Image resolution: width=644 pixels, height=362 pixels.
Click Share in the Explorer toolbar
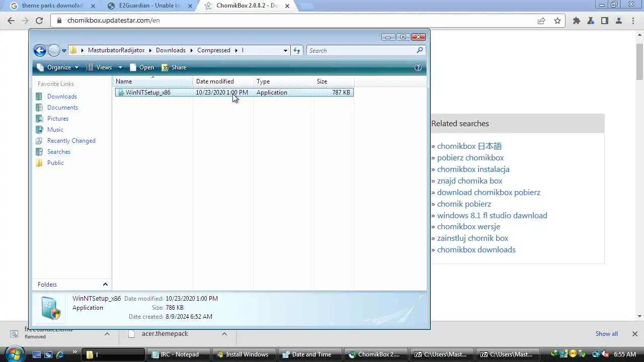click(174, 67)
